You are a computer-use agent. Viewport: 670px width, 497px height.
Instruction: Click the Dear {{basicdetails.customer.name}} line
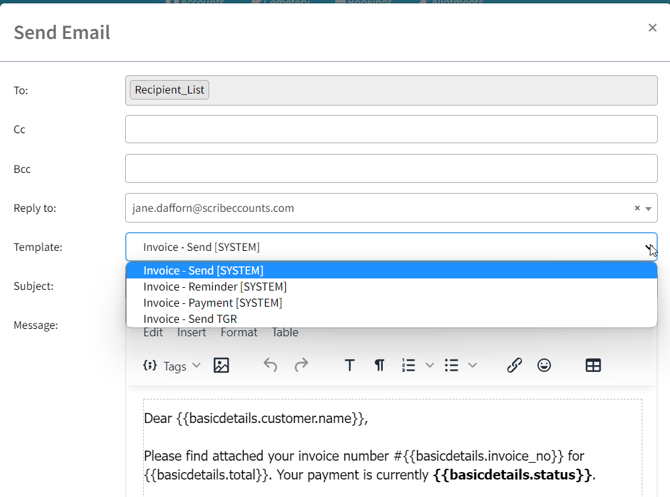click(x=256, y=418)
